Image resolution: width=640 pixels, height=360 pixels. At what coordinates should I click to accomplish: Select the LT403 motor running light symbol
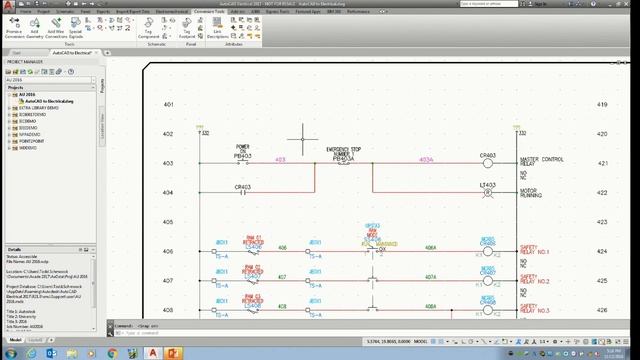pos(488,193)
